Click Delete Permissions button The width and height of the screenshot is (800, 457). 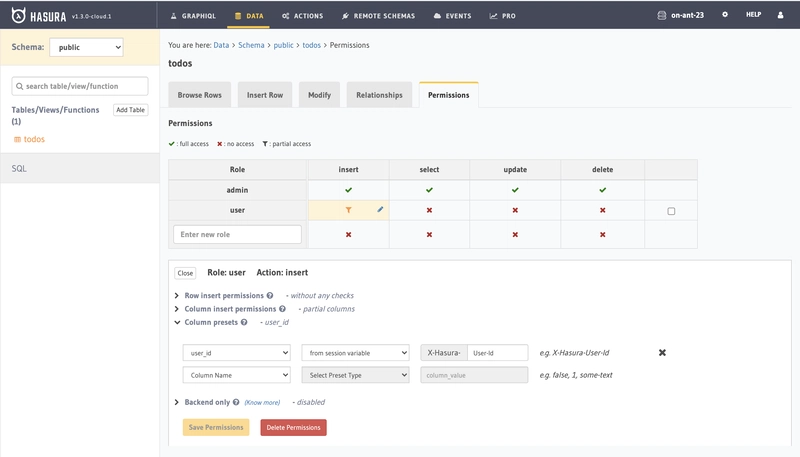coord(293,427)
